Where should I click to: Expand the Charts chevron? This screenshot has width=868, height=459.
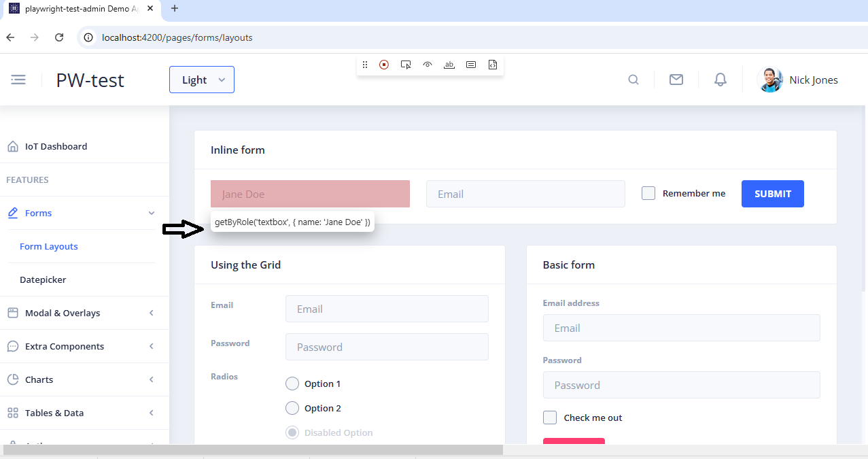click(x=152, y=379)
